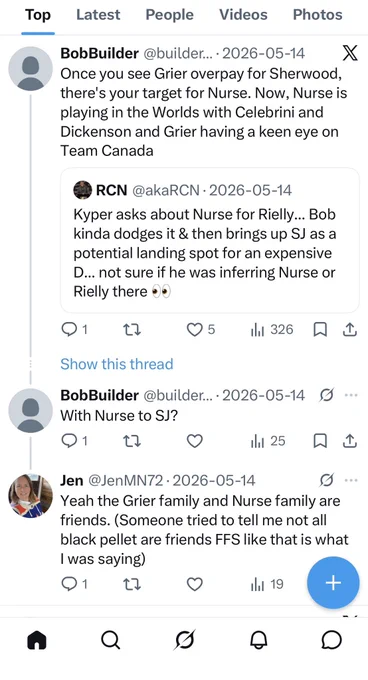368x680 pixels.
Task: Open the quoted RCN post
Action: coord(210,240)
